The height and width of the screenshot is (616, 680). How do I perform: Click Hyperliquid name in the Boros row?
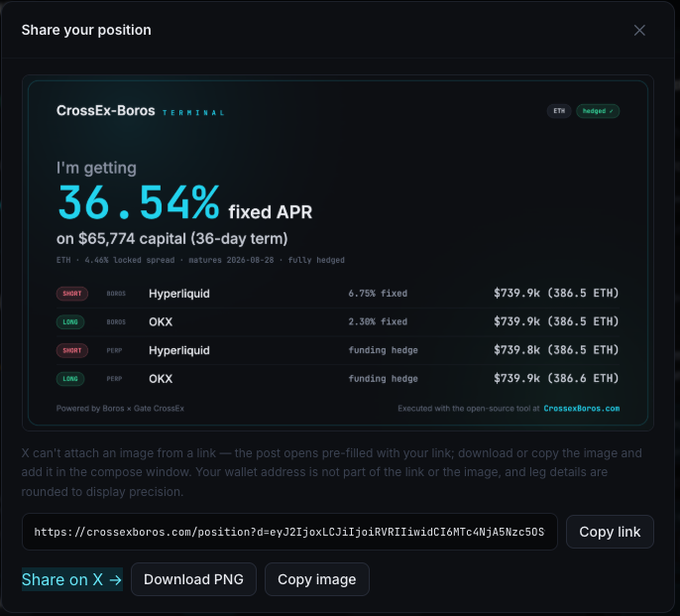(x=179, y=294)
